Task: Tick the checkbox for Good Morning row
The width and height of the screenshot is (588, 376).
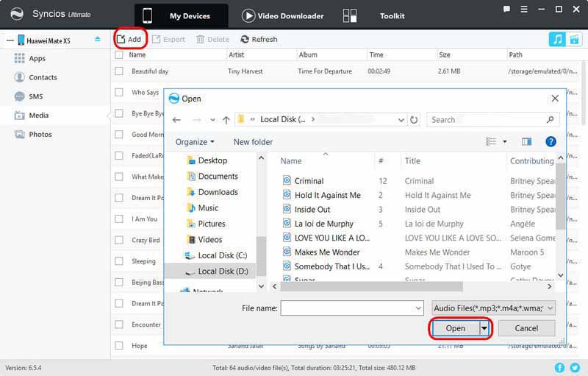Action: (119, 134)
